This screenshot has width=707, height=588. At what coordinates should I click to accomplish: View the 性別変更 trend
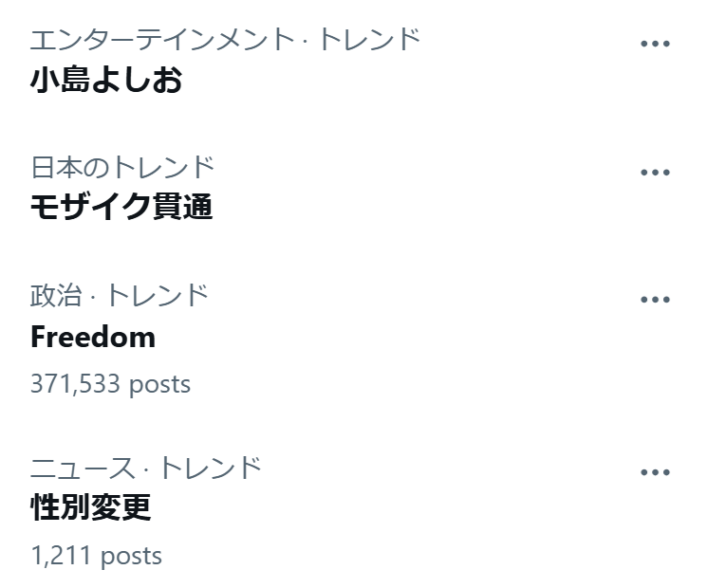(x=91, y=508)
